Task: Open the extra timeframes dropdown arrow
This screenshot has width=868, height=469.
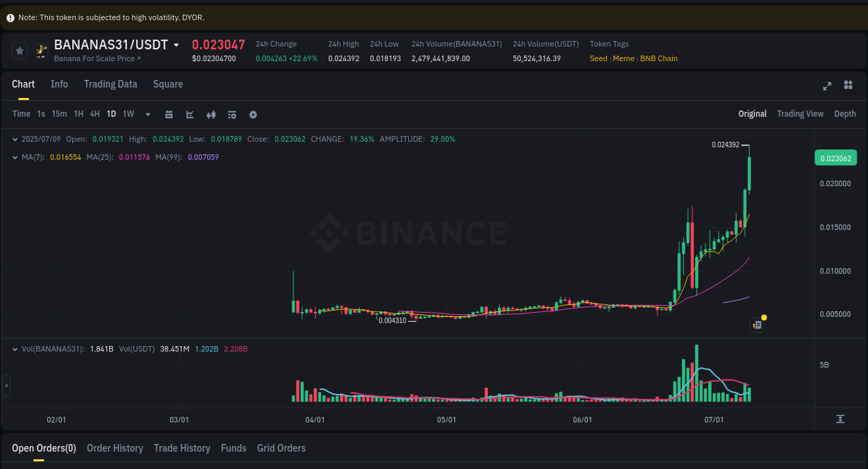Action: (147, 114)
